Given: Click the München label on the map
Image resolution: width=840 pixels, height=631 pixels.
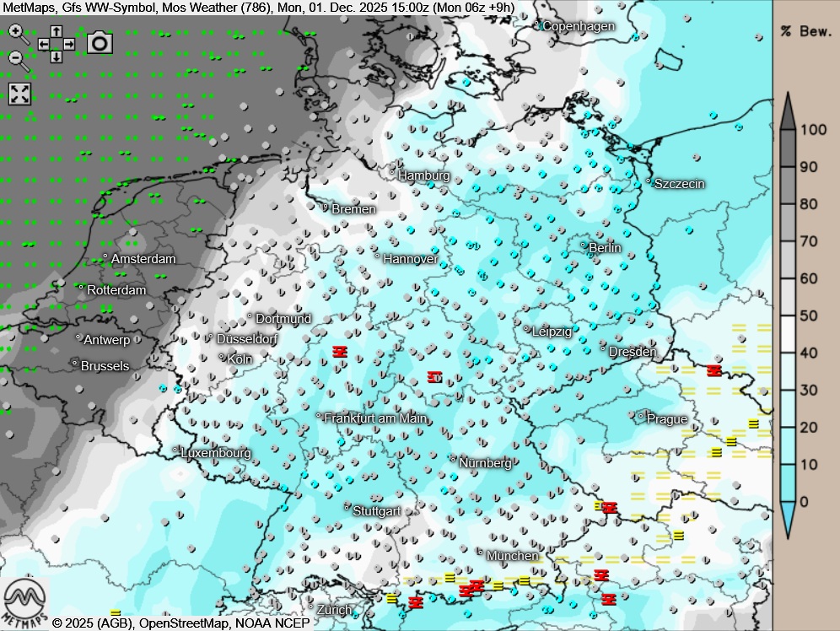Looking at the screenshot, I should [512, 556].
